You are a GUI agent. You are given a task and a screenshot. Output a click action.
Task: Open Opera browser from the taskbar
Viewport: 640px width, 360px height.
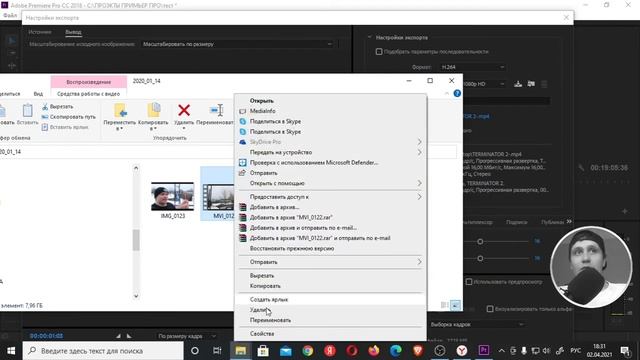(352, 351)
